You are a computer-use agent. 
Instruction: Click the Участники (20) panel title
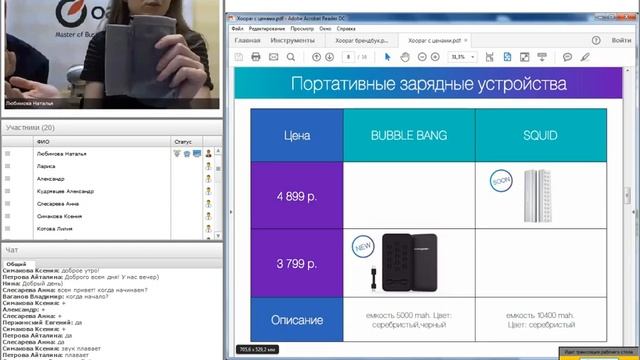click(30, 128)
